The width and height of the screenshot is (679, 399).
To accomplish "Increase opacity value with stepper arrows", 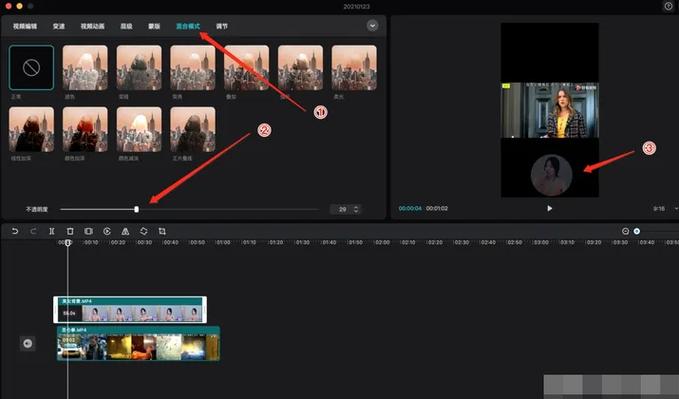I will (356, 207).
